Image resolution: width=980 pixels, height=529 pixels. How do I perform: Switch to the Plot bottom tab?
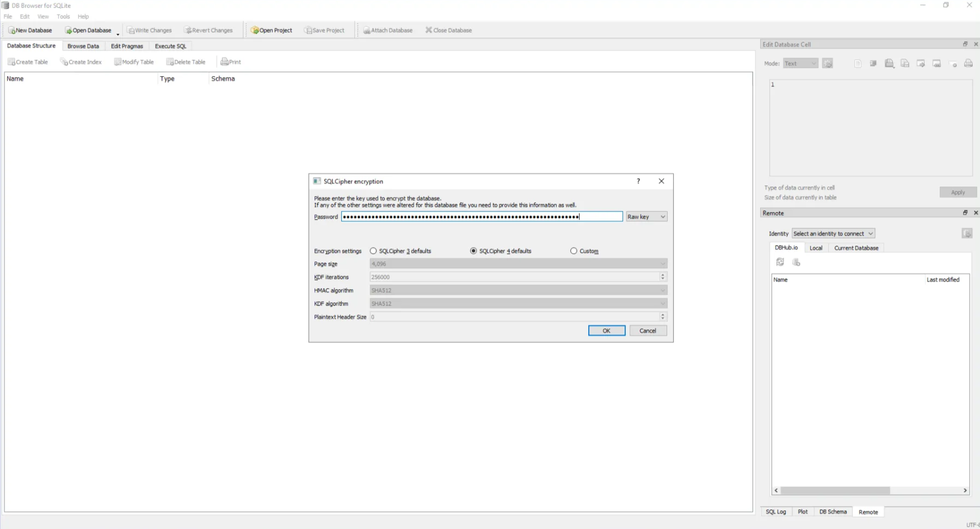click(803, 512)
